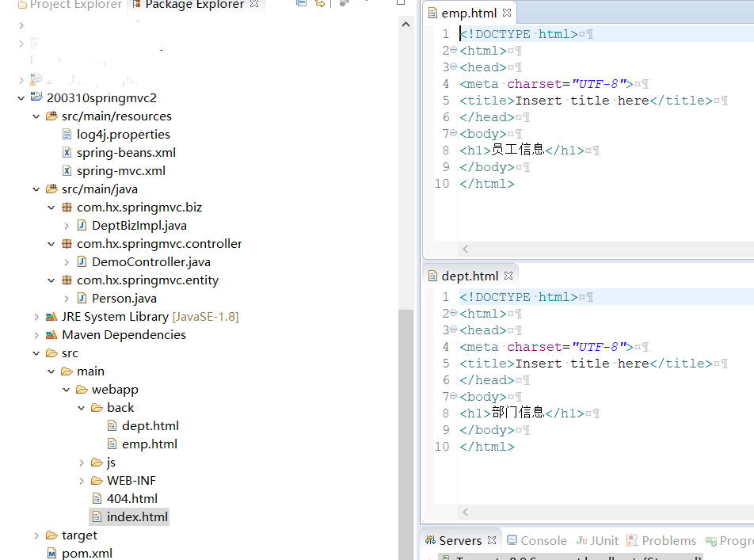Close the dept.html editor tab
This screenshot has width=754, height=560.
click(508, 276)
